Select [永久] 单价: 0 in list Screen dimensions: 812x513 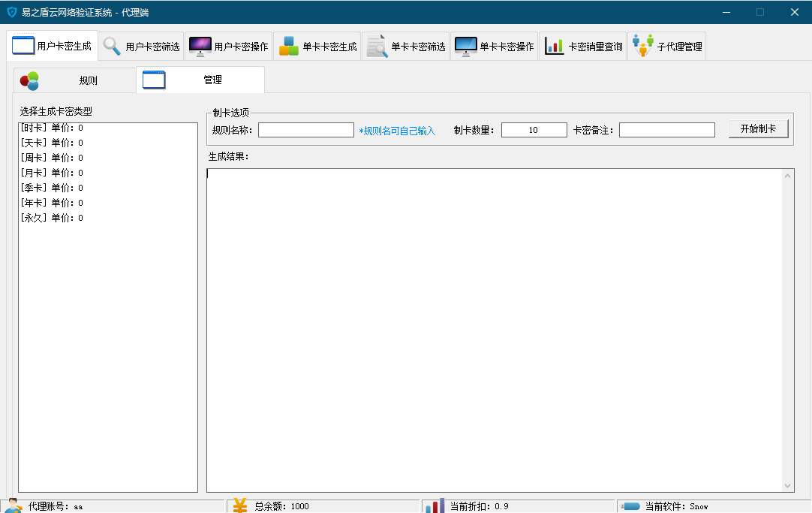[108, 218]
